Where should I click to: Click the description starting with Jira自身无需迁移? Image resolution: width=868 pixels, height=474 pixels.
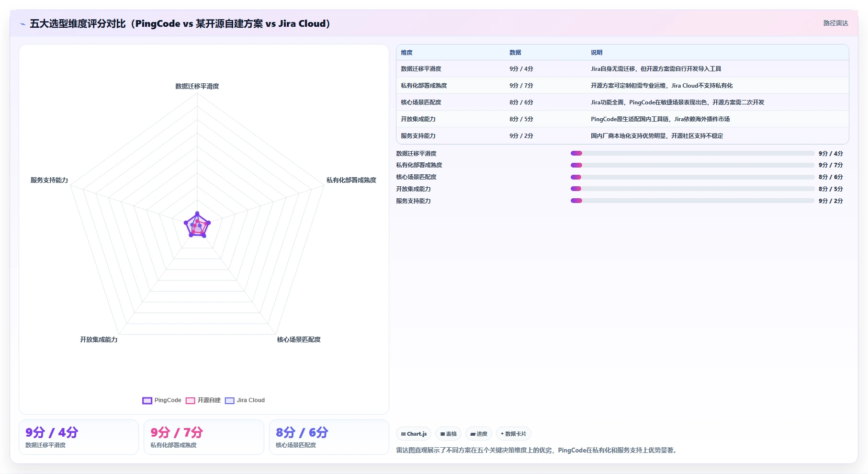point(656,69)
